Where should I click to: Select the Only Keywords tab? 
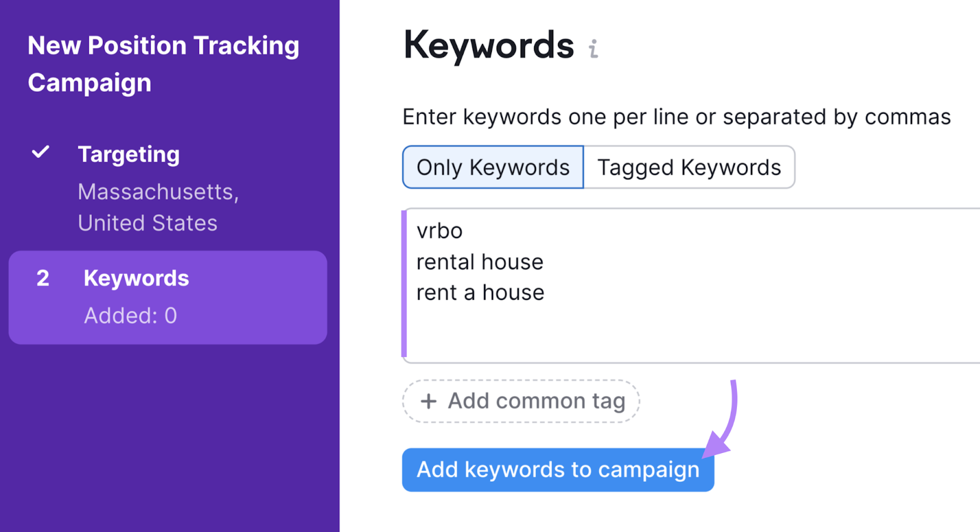493,167
